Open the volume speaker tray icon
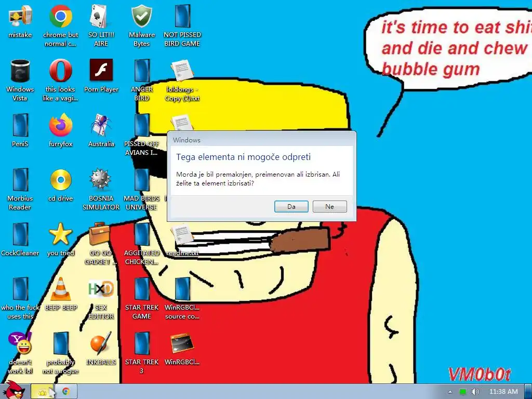The image size is (532, 399). [475, 392]
